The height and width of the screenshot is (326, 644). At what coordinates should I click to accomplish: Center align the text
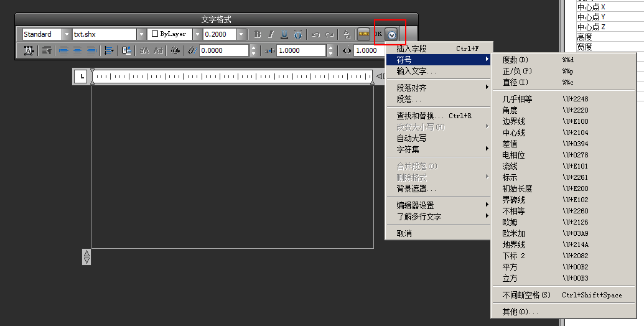tap(78, 50)
